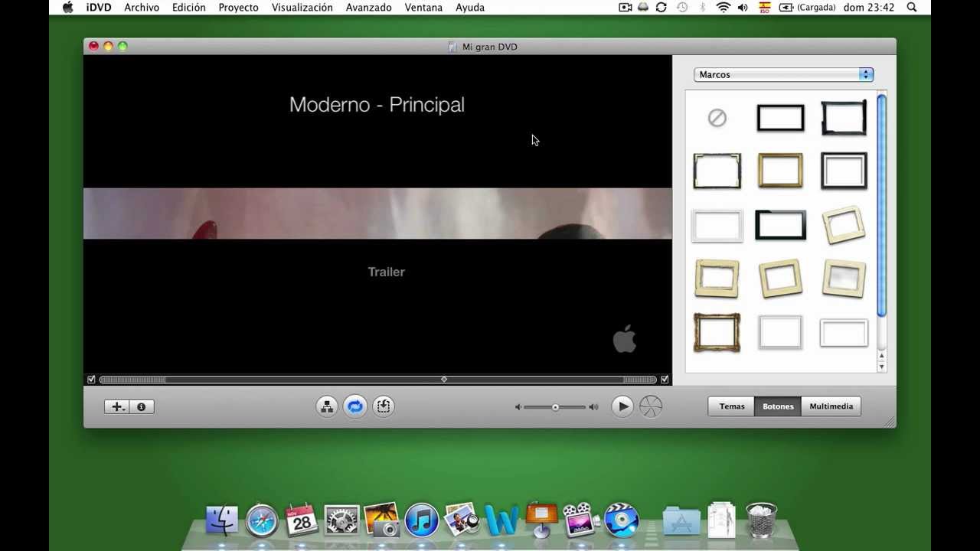Open the Avanzado menu
The image size is (980, 551).
[x=369, y=8]
